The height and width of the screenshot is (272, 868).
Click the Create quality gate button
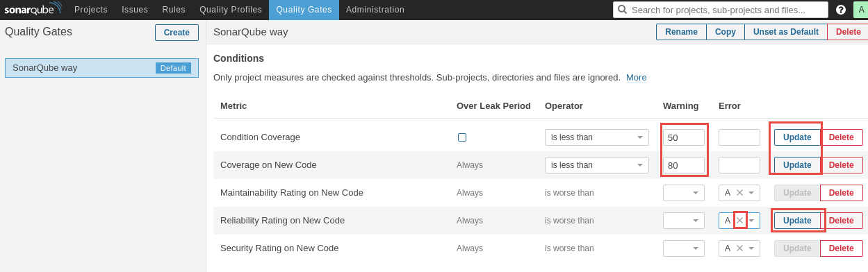point(177,33)
